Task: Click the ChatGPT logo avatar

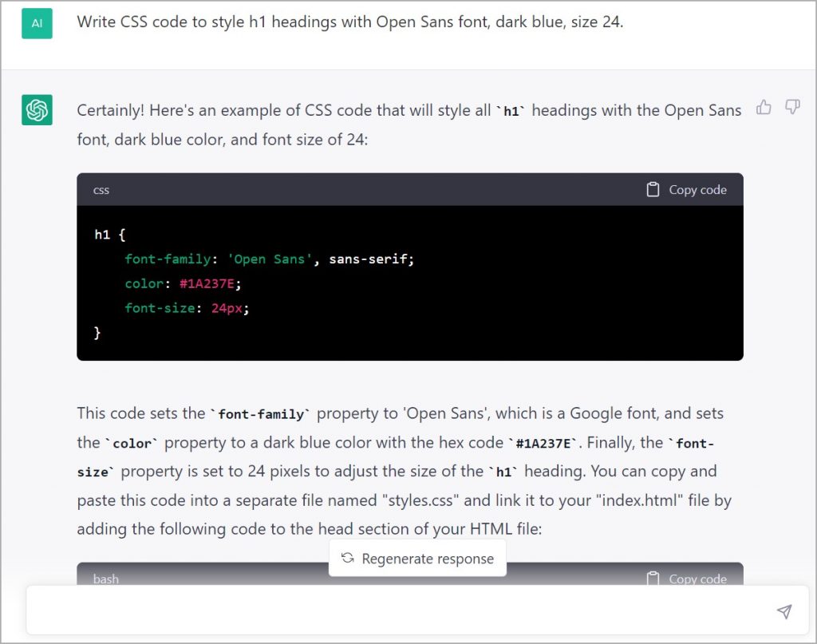Action: (x=37, y=110)
